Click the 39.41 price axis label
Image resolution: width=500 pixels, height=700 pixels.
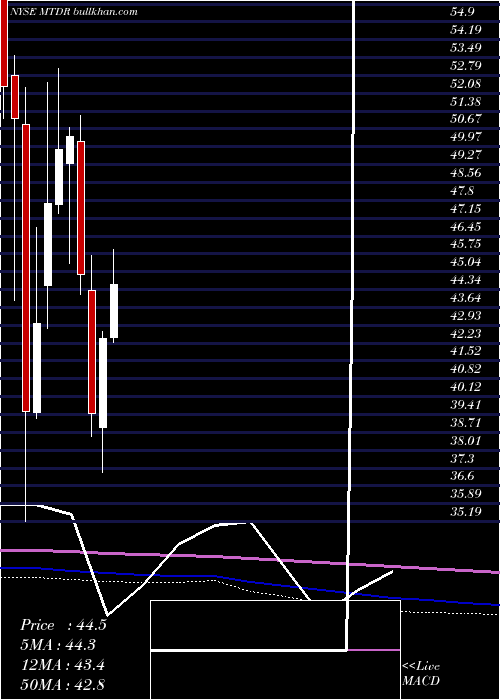point(466,404)
